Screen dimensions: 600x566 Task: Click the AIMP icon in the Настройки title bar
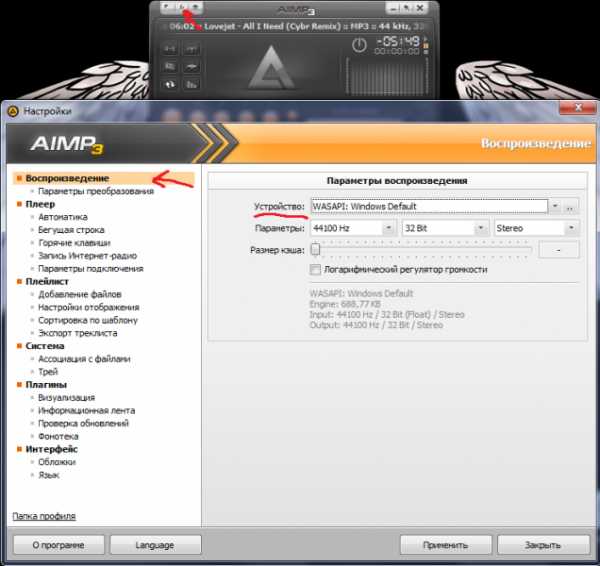coord(13,111)
